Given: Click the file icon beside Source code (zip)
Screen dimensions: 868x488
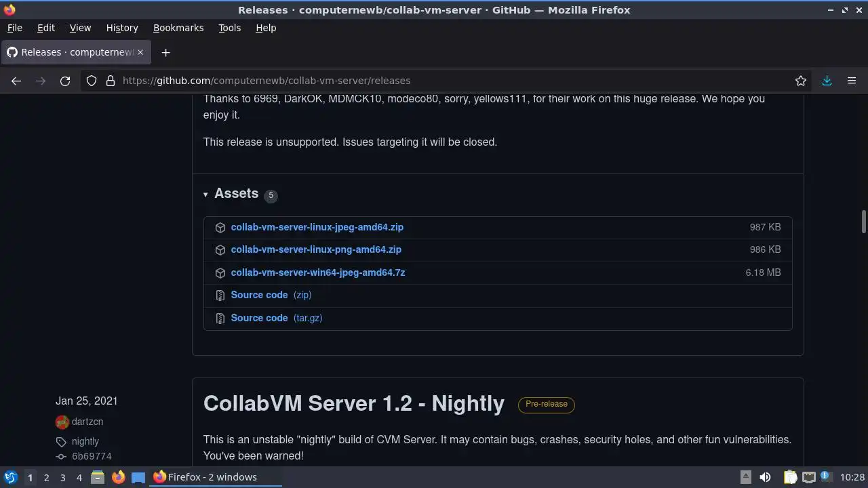Looking at the screenshot, I should click(220, 296).
